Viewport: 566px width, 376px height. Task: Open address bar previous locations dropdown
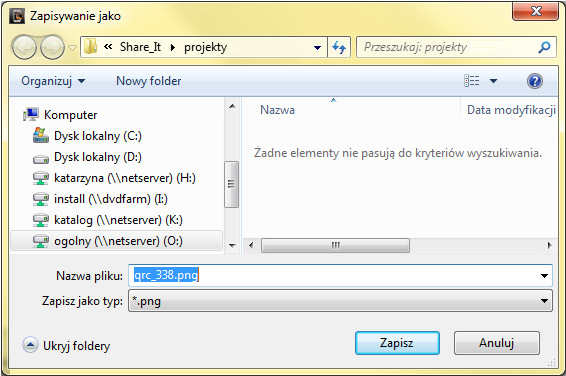(x=317, y=47)
